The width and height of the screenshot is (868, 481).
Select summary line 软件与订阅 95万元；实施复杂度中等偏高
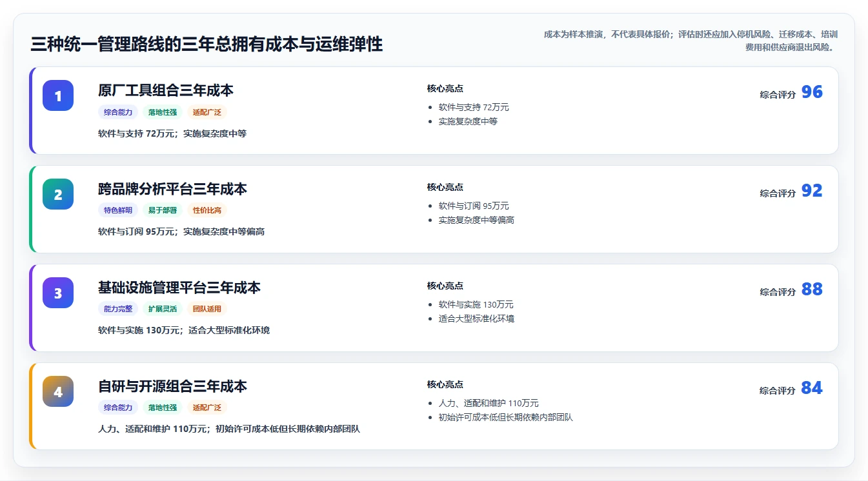click(x=181, y=231)
